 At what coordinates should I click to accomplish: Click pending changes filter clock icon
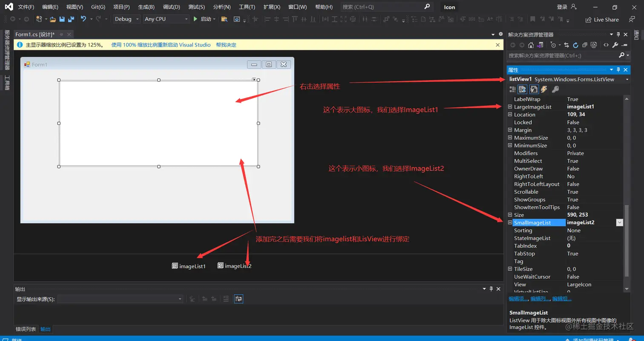(x=553, y=45)
